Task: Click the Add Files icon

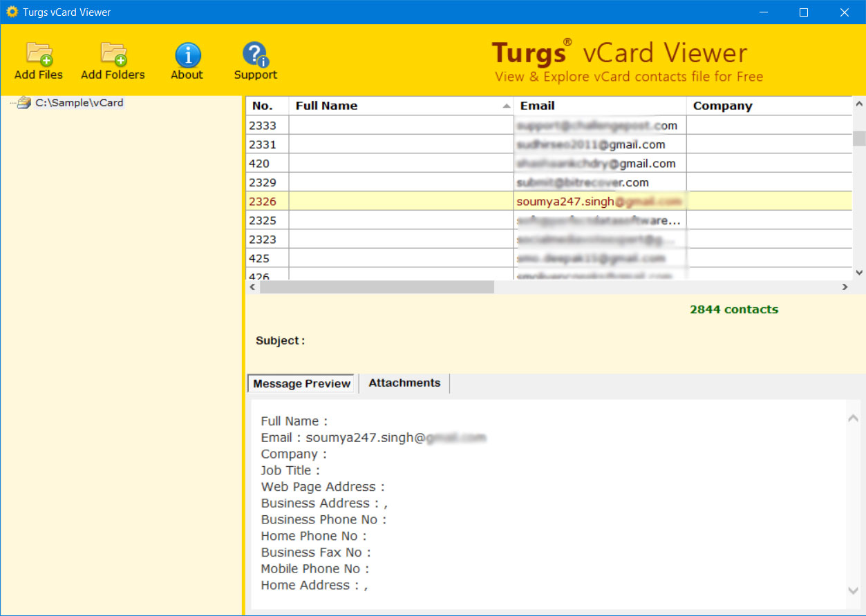Action: 39,54
